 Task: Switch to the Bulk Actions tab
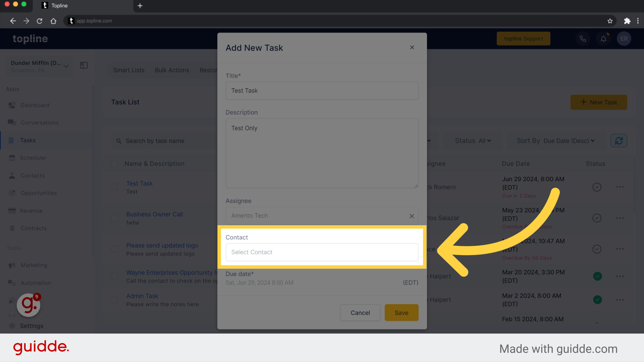[172, 70]
